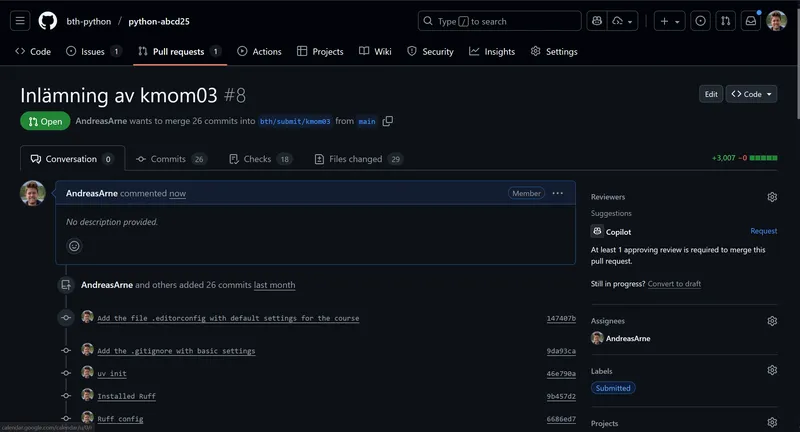Click the Convert to draft link

tap(674, 284)
